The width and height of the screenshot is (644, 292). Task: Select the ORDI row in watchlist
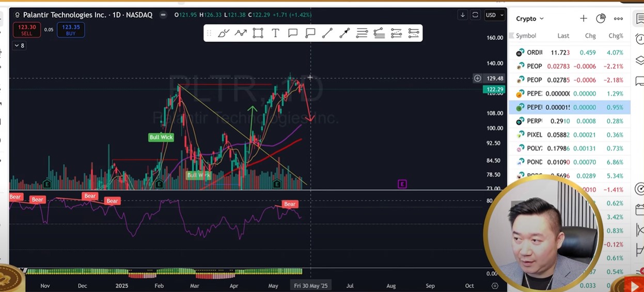(569, 53)
